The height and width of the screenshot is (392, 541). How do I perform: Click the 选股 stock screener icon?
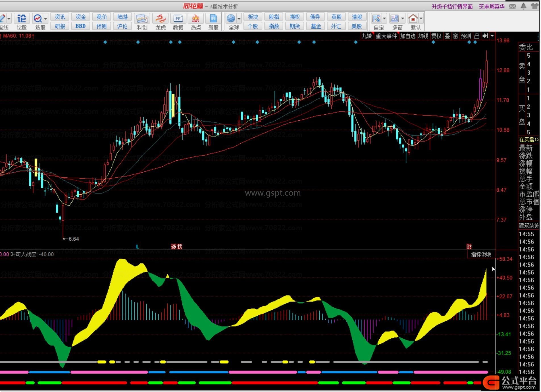click(x=38, y=19)
